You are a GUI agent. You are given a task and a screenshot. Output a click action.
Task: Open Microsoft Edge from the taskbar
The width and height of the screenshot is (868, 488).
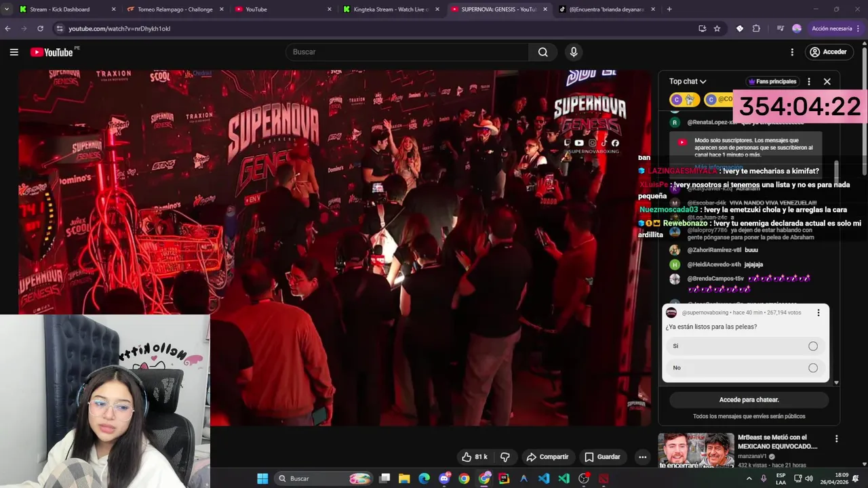tap(424, 479)
